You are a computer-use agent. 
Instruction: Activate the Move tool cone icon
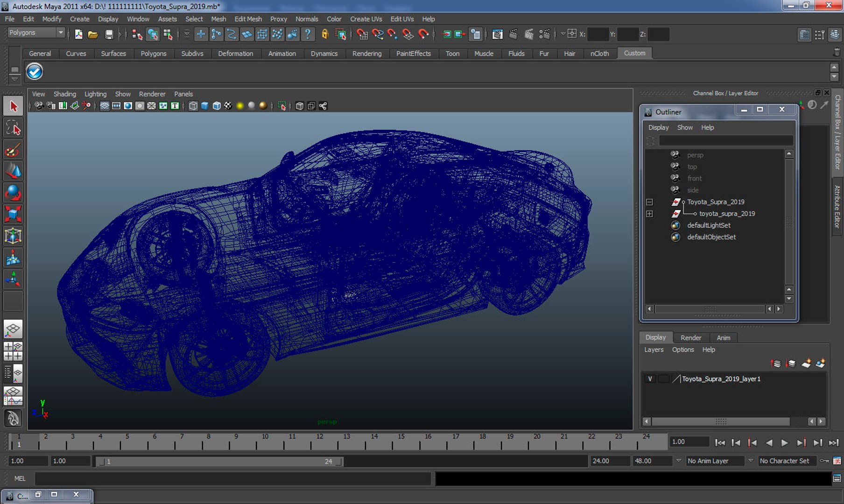13,171
